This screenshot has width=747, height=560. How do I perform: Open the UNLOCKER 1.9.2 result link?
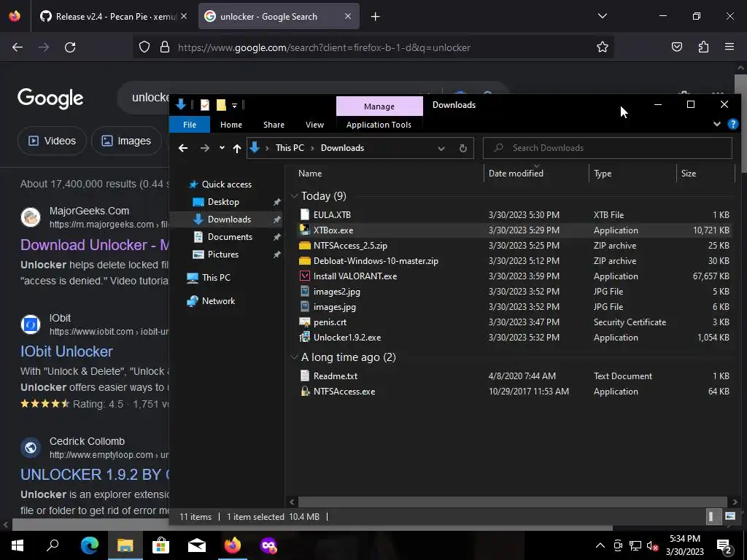[x=95, y=475]
